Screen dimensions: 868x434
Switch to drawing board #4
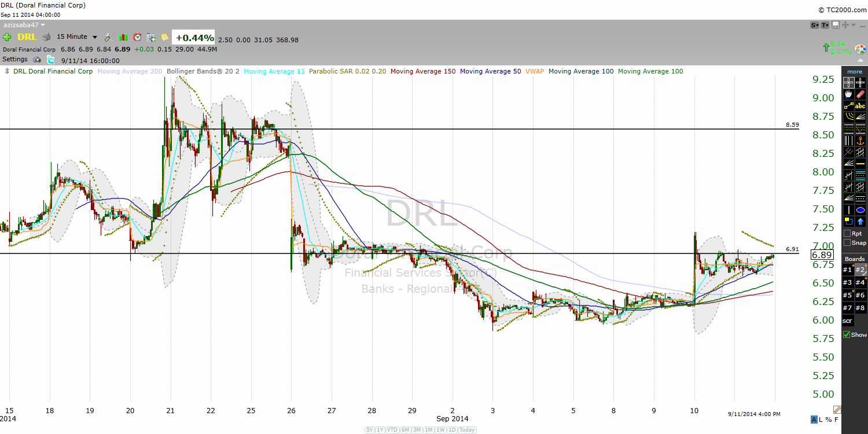coord(860,282)
